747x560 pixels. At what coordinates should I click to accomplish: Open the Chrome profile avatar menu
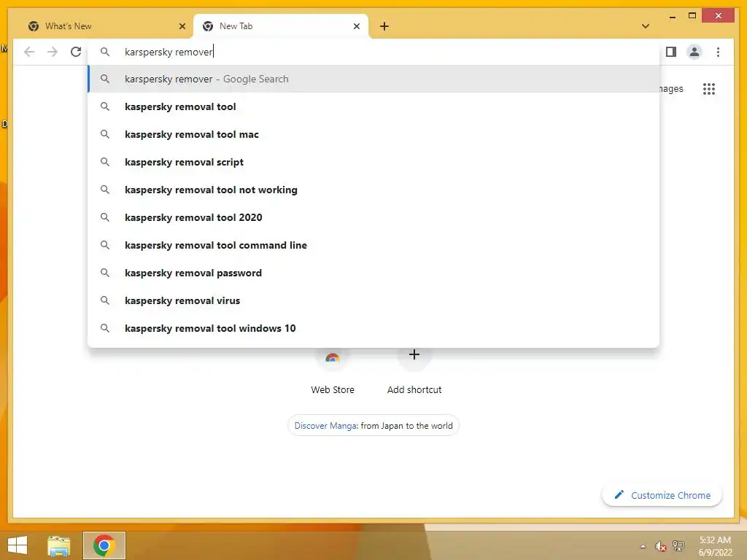[694, 52]
